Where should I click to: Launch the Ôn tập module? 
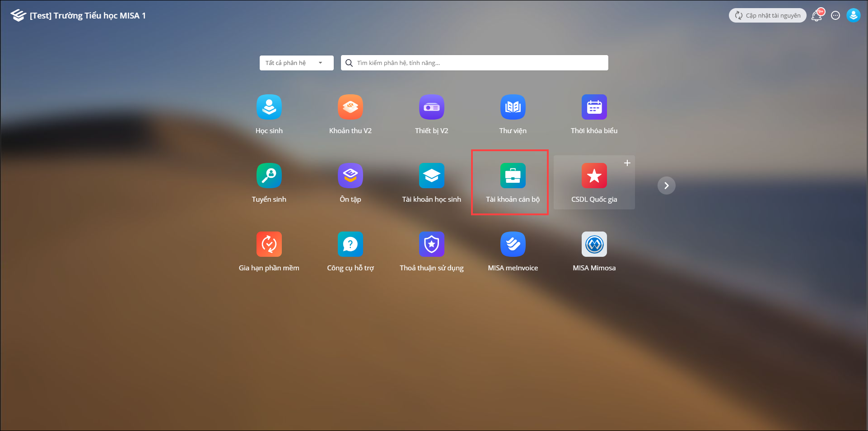click(x=350, y=176)
